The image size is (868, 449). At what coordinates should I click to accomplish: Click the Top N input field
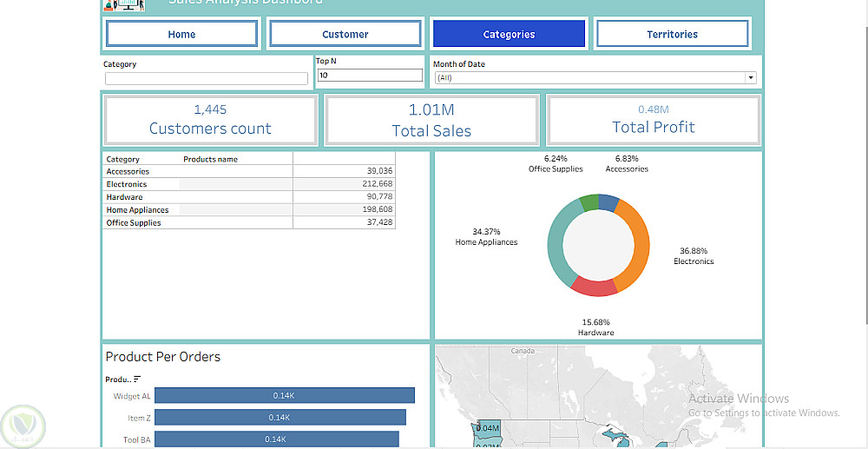[370, 76]
